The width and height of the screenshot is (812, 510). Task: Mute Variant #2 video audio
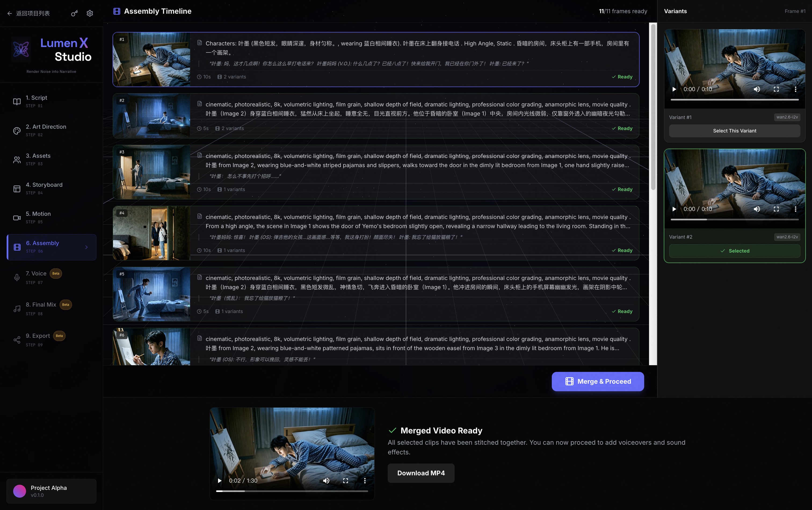[x=757, y=209]
